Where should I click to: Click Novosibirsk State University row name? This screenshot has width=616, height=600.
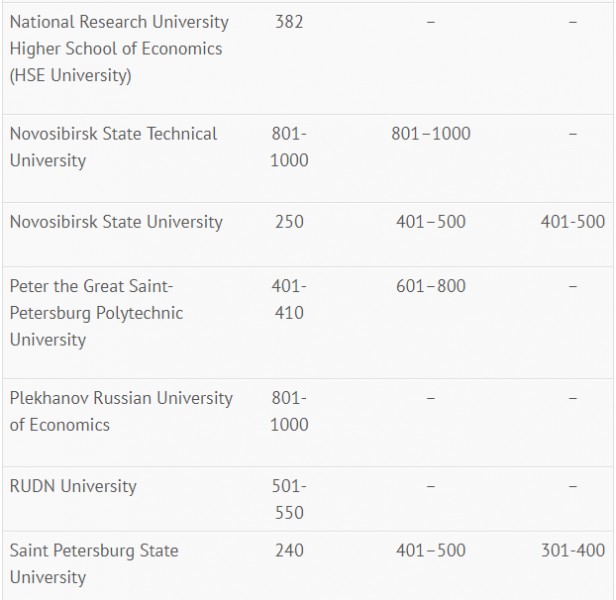(x=116, y=222)
